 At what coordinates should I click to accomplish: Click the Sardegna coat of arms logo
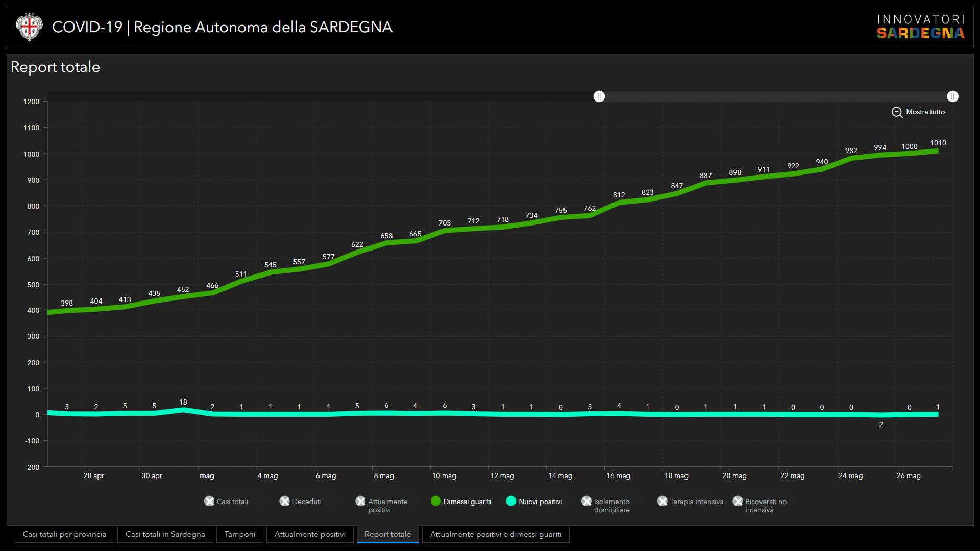(29, 27)
